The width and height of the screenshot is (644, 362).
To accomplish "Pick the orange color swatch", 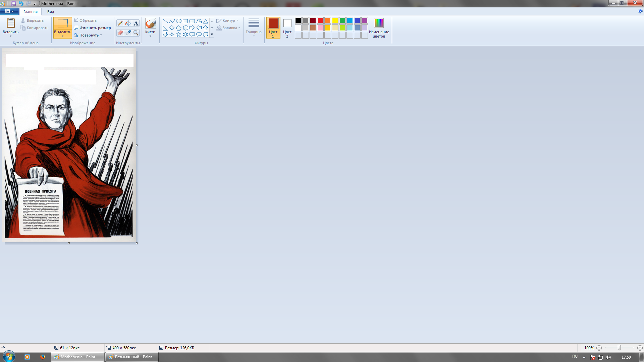I will tap(328, 20).
